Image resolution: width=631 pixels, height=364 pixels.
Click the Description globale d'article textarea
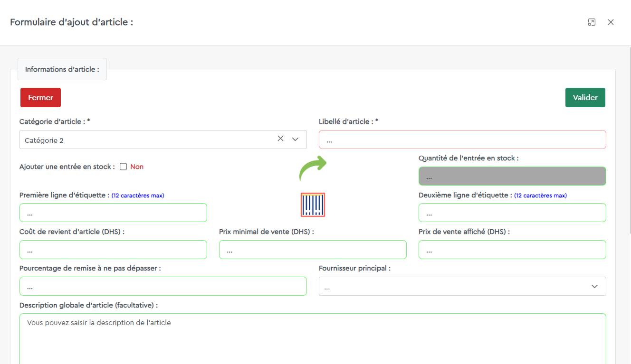(313, 339)
